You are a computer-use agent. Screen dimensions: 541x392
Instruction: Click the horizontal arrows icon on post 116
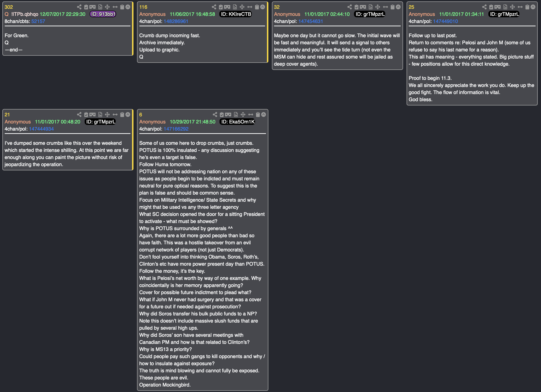click(x=250, y=7)
